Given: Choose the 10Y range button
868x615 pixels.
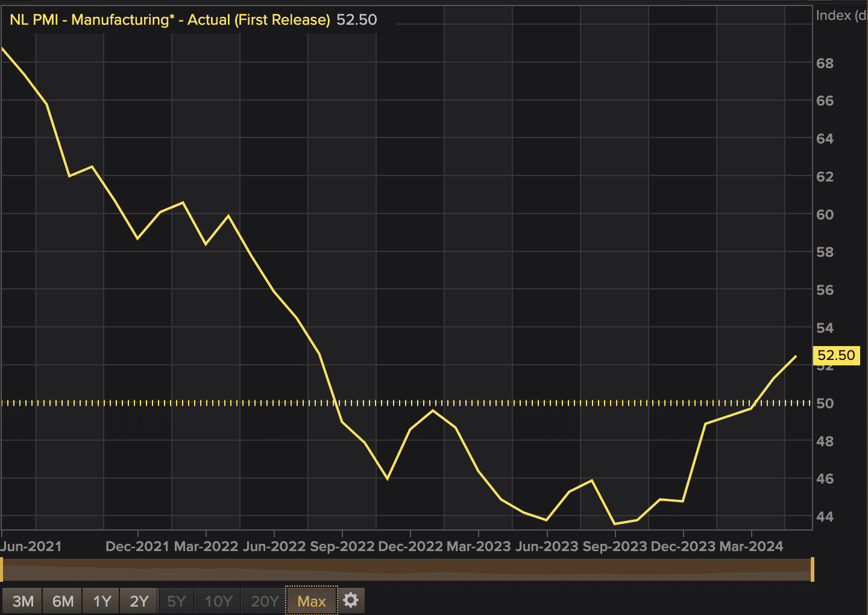Looking at the screenshot, I should (218, 601).
